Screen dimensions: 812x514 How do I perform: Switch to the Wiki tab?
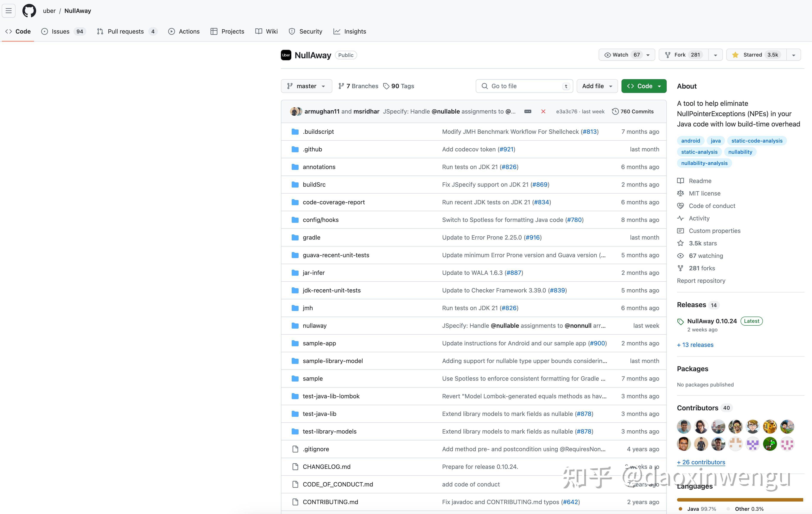(266, 31)
